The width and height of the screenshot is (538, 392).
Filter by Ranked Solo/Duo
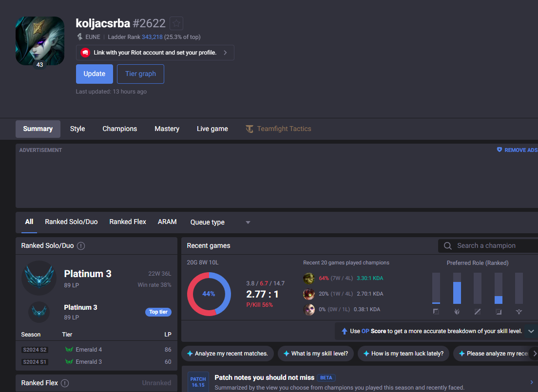pos(71,222)
